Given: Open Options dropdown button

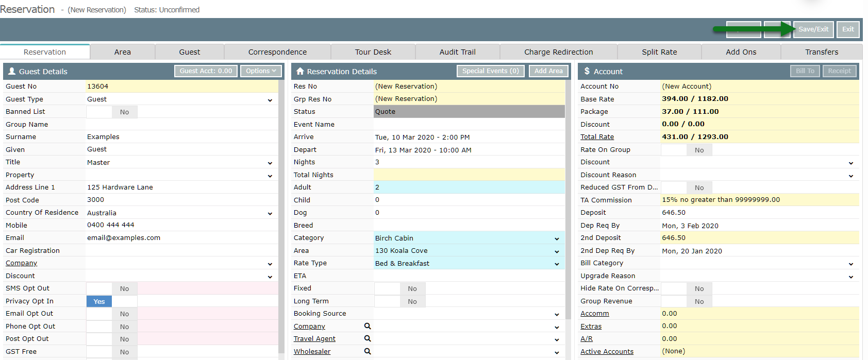Looking at the screenshot, I should (260, 71).
